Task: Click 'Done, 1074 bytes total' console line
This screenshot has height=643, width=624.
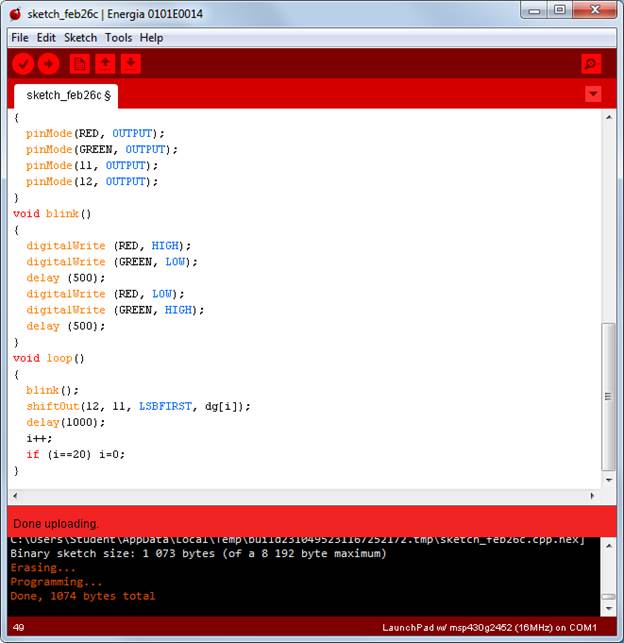Action: tap(83, 596)
